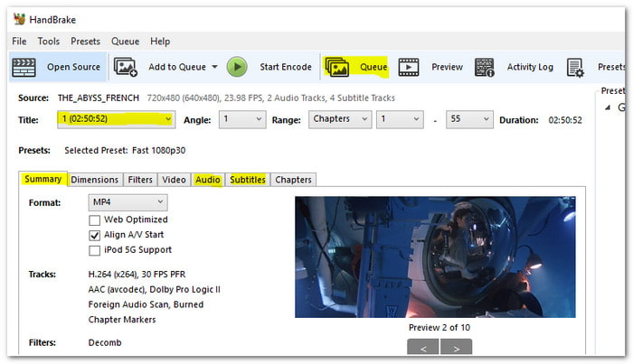The height and width of the screenshot is (364, 633).
Task: Switch to the Subtitles tab
Action: [248, 180]
